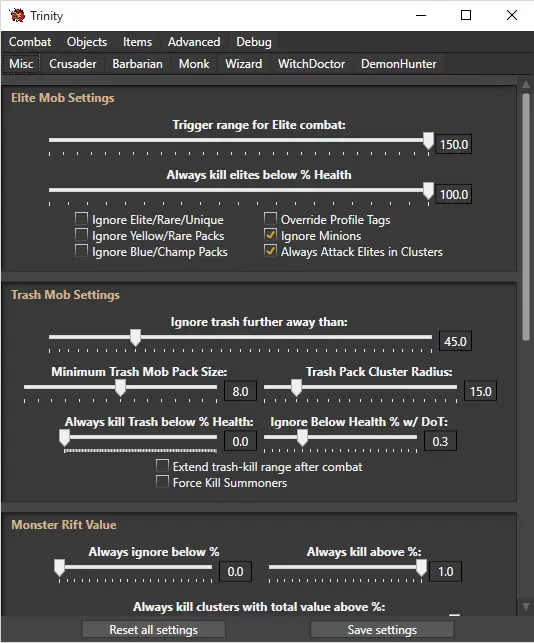This screenshot has height=643, width=534.
Task: Click the Reset all settings button
Action: pos(153,629)
